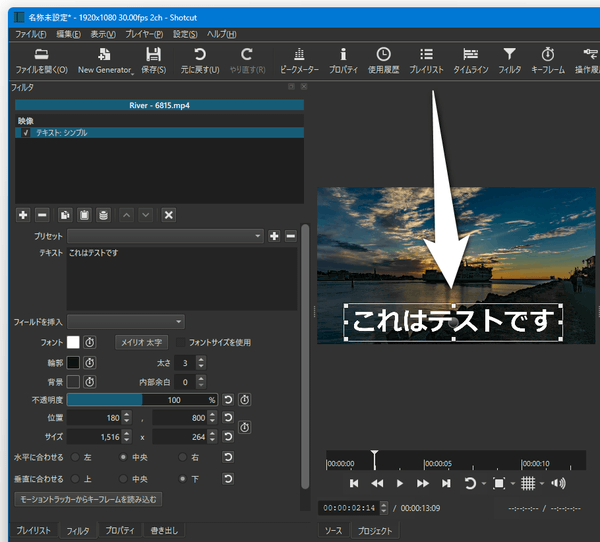Open the プリセット preset dropdown

tap(165, 236)
